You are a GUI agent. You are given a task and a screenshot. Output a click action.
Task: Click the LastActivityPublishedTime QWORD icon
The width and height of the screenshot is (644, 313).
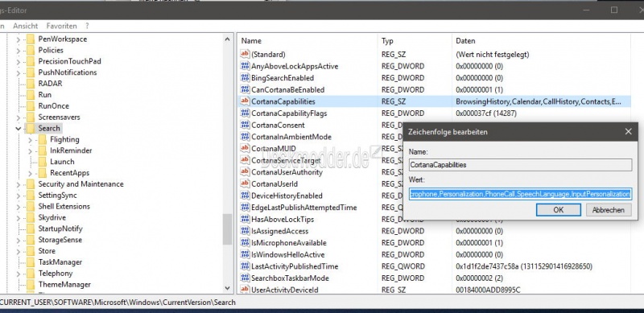[245, 266]
